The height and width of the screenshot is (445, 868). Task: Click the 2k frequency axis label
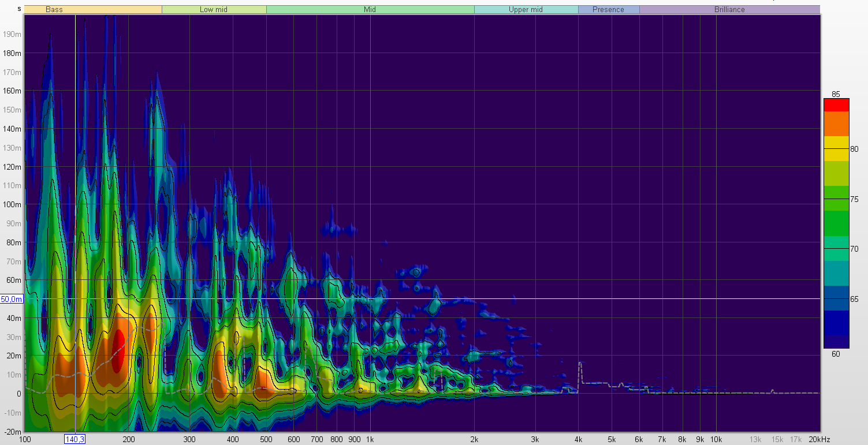click(474, 439)
